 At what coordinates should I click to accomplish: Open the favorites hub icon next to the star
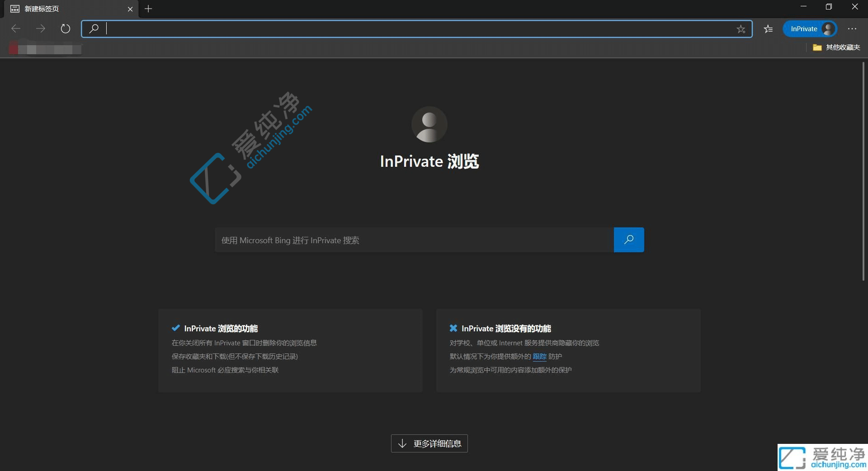coord(768,28)
